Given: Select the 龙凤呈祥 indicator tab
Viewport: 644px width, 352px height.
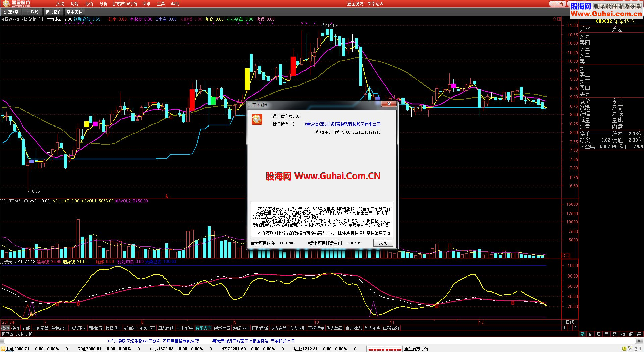Looking at the screenshot, I should 147,328.
